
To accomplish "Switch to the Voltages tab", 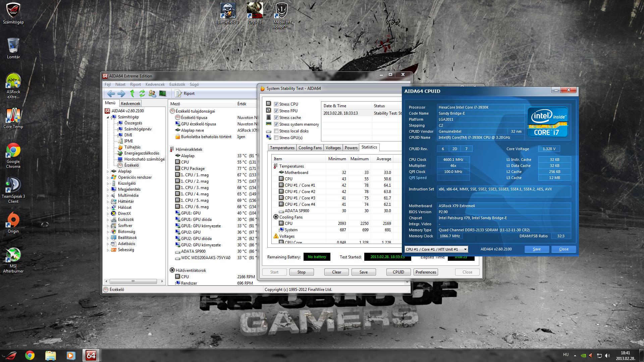I will pyautogui.click(x=333, y=148).
